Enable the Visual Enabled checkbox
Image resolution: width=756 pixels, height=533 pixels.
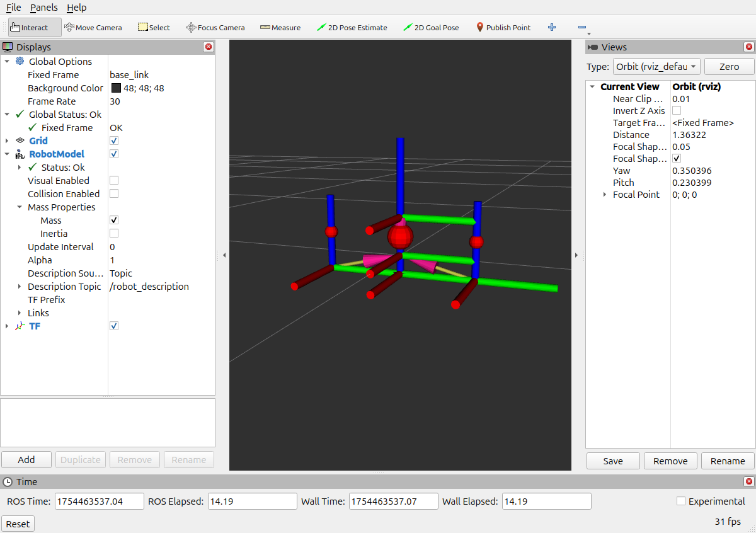pos(114,181)
